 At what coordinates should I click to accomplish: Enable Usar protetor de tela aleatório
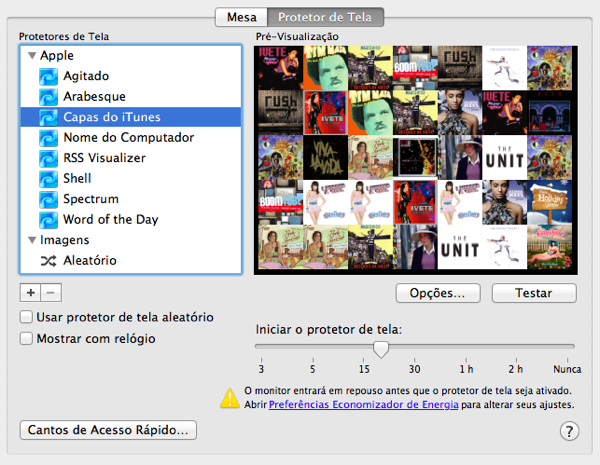[26, 317]
